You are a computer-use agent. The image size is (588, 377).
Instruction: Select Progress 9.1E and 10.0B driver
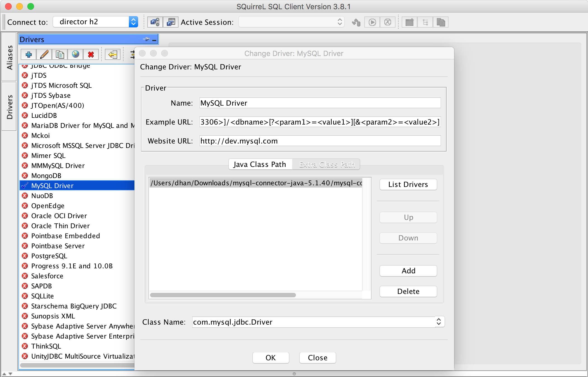tap(77, 266)
